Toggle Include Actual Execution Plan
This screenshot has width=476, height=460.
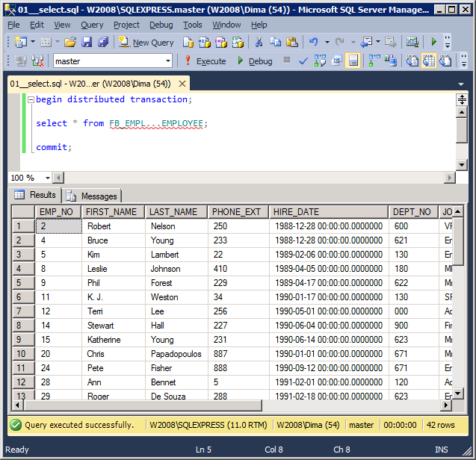[x=374, y=60]
